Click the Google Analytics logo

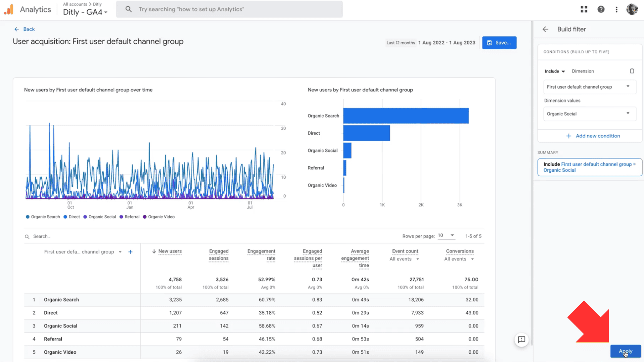9,9
